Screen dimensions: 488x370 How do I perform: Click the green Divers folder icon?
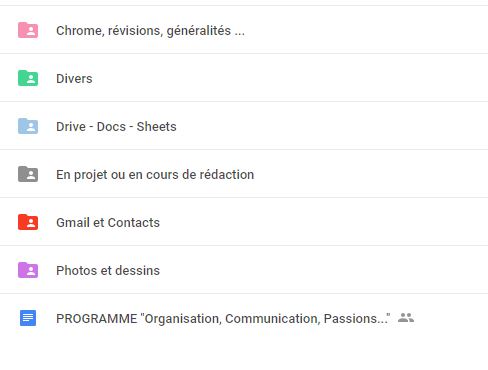pyautogui.click(x=28, y=78)
